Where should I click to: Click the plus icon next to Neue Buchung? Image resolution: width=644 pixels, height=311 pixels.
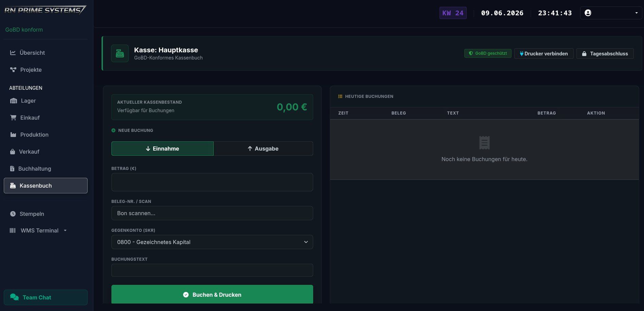(x=113, y=131)
